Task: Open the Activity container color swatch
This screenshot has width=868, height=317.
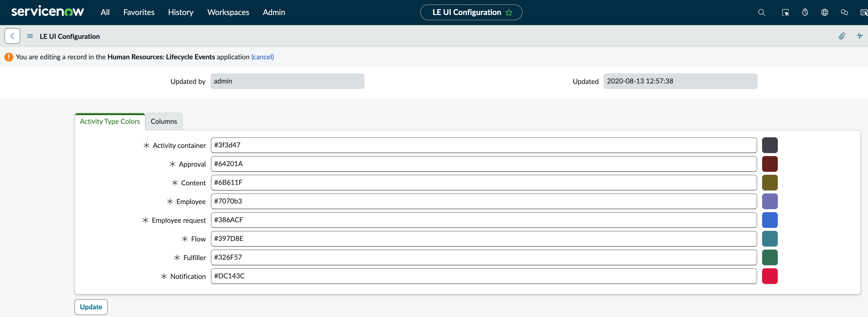Action: [x=770, y=145]
